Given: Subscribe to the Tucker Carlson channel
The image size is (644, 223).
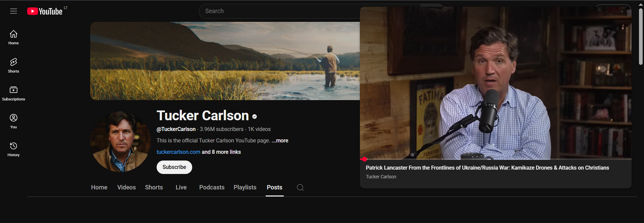Looking at the screenshot, I should coord(174,167).
